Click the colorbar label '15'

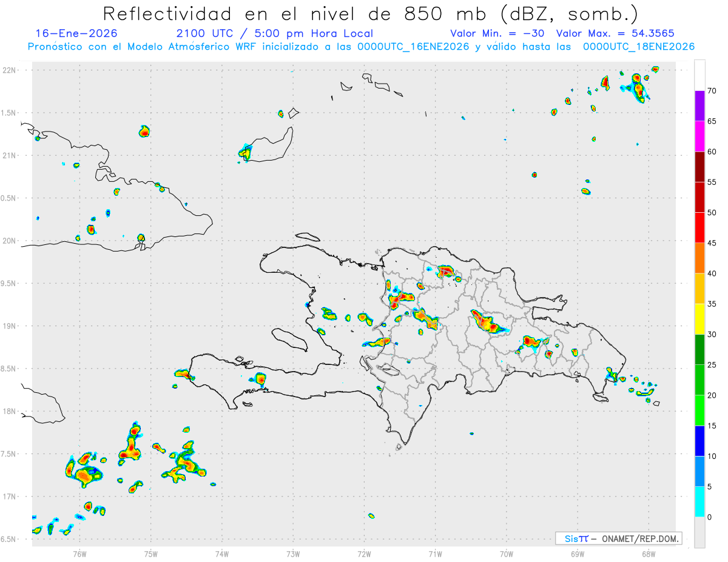tap(712, 426)
